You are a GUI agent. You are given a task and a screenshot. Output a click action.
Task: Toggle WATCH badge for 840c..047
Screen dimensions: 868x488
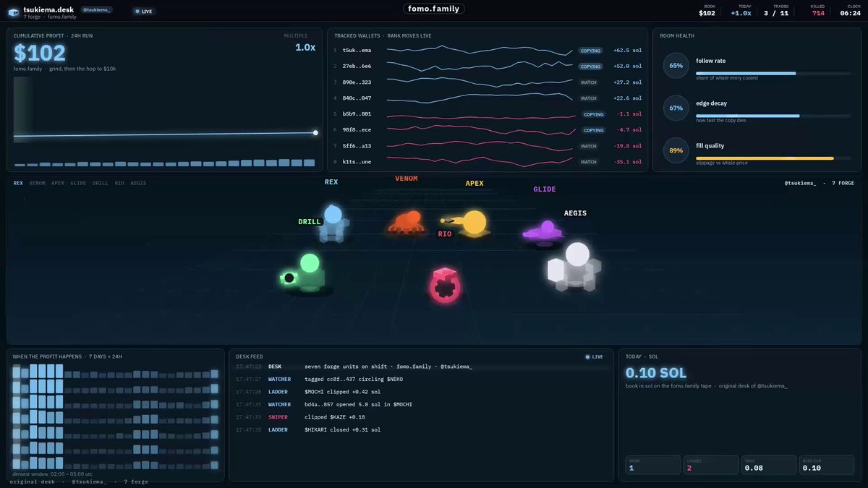pos(589,98)
